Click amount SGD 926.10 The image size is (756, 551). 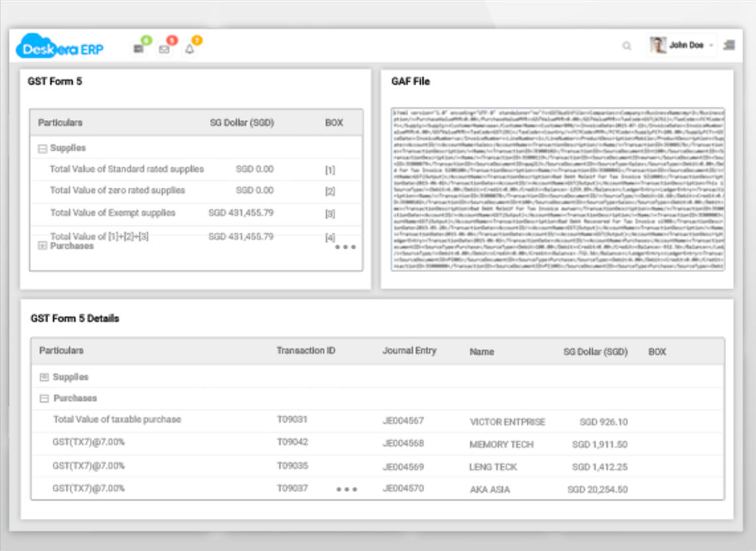[x=604, y=422]
